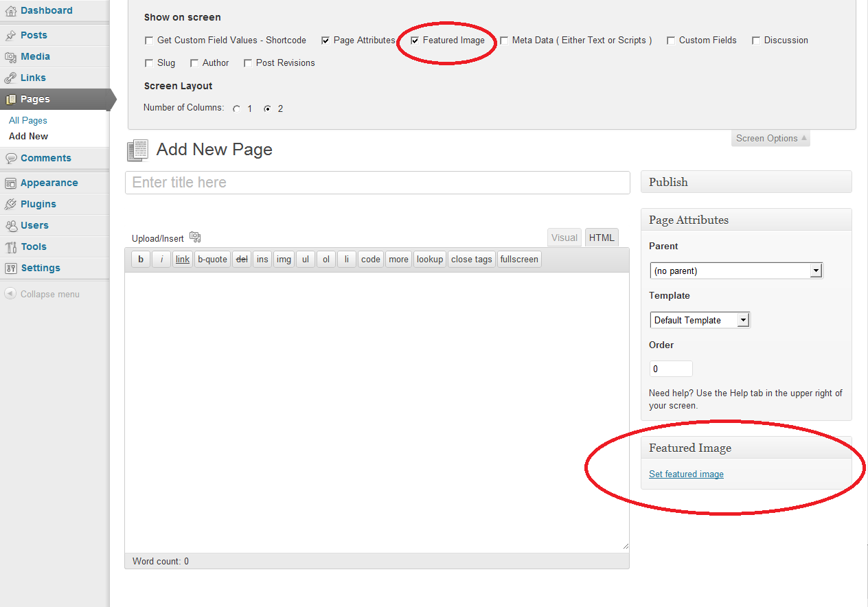This screenshot has height=607, width=868.
Task: Select the HTML editor tab
Action: pos(601,237)
